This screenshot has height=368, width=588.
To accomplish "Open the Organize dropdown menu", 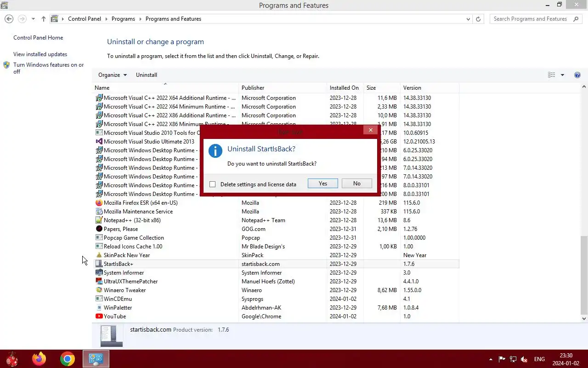I will (113, 75).
